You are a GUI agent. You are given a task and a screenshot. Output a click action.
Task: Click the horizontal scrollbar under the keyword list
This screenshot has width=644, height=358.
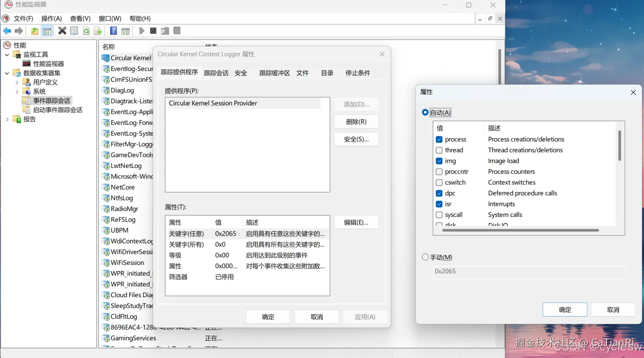[x=520, y=230]
